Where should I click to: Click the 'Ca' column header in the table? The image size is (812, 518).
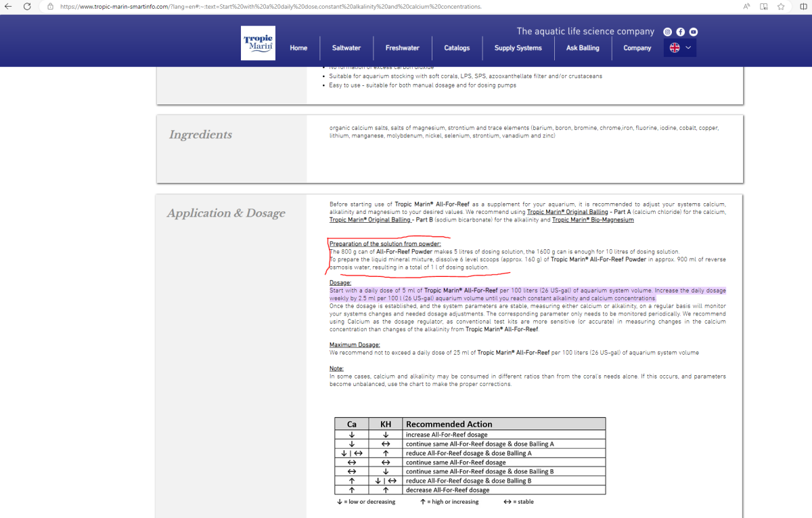(352, 424)
